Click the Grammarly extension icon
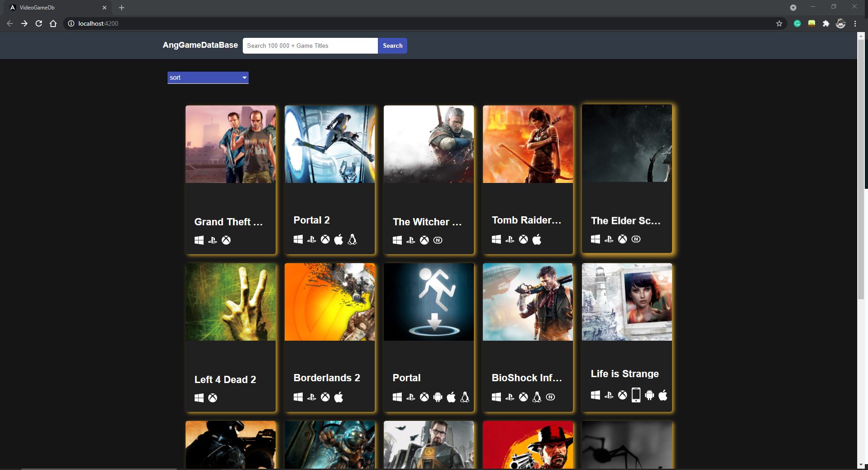The width and height of the screenshot is (868, 470). [797, 23]
